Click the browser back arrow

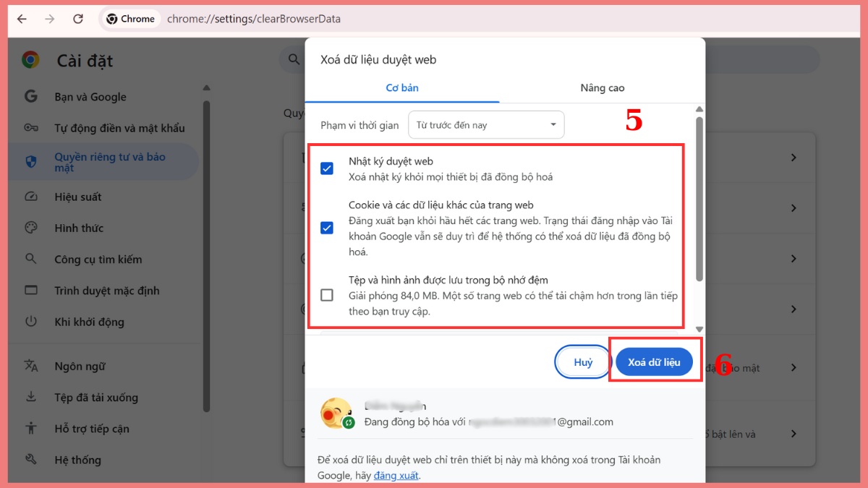click(x=22, y=19)
